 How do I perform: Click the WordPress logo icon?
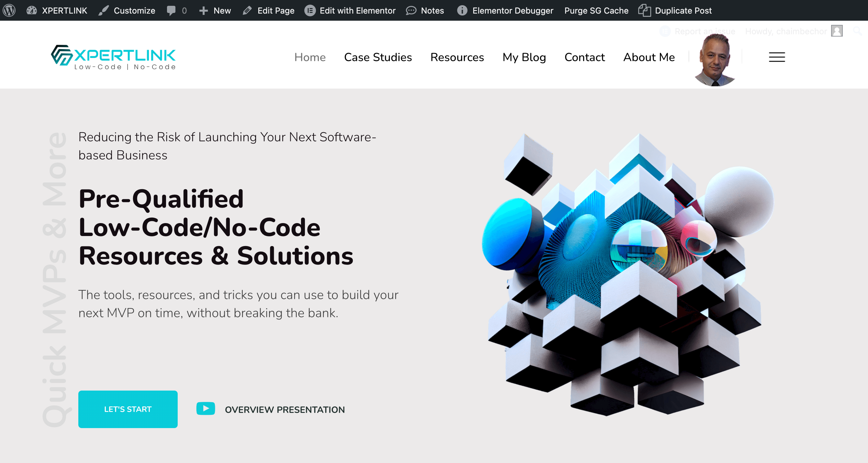pos(9,10)
